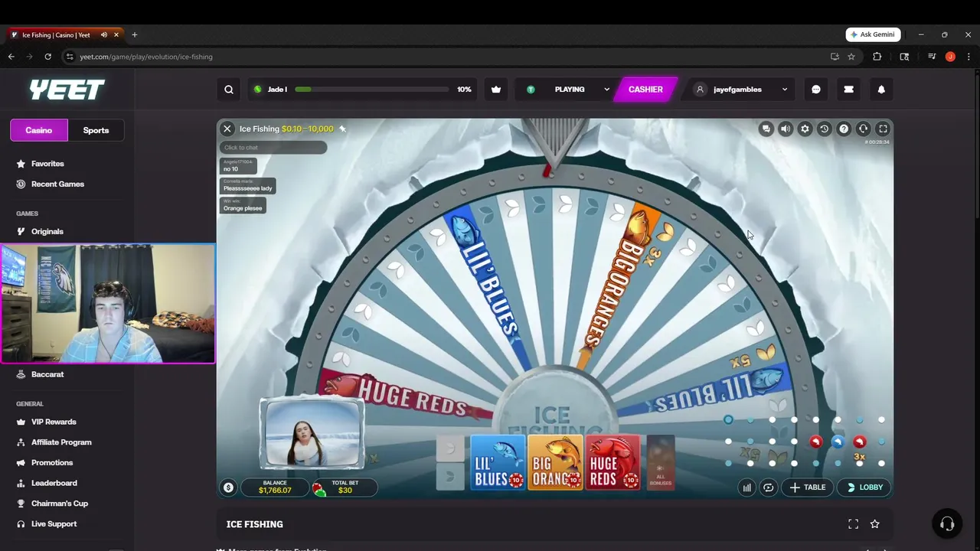
Task: Add another table with +TABLE
Action: click(x=808, y=487)
